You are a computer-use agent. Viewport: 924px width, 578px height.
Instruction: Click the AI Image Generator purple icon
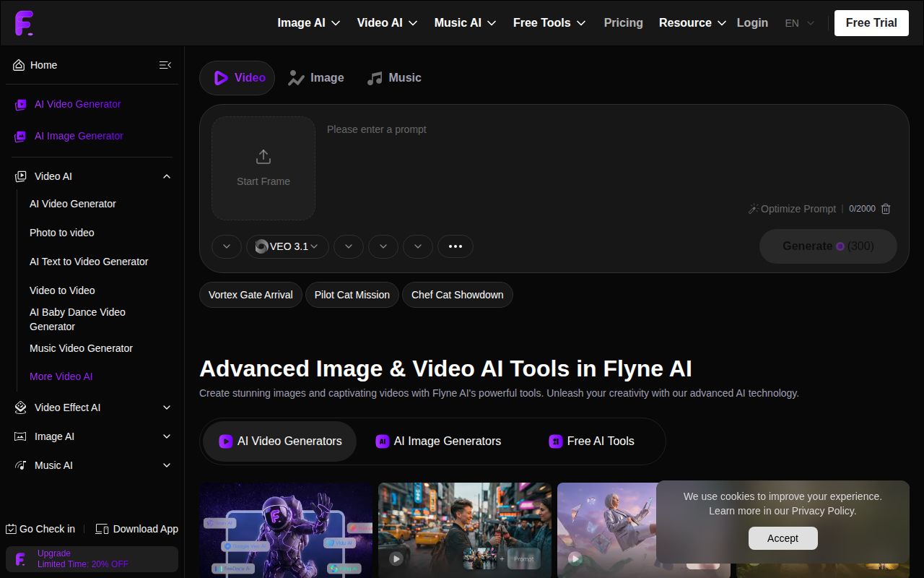[21, 136]
